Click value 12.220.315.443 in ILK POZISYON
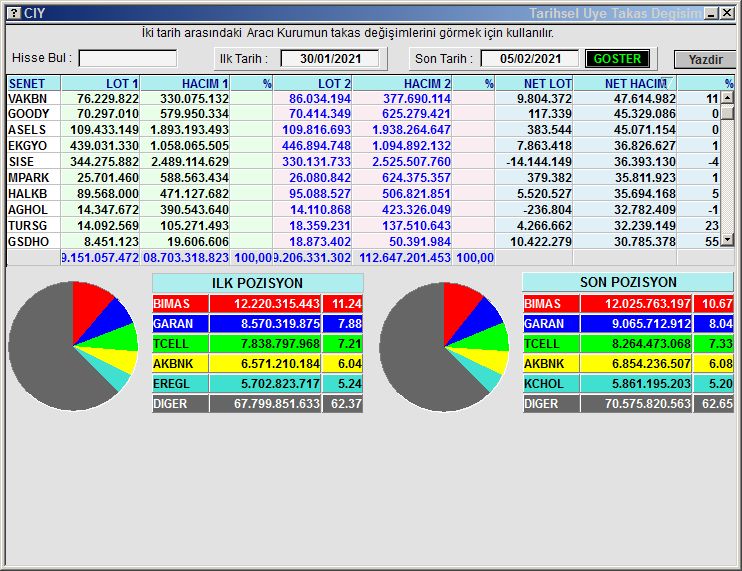This screenshot has width=742, height=571. click(276, 304)
